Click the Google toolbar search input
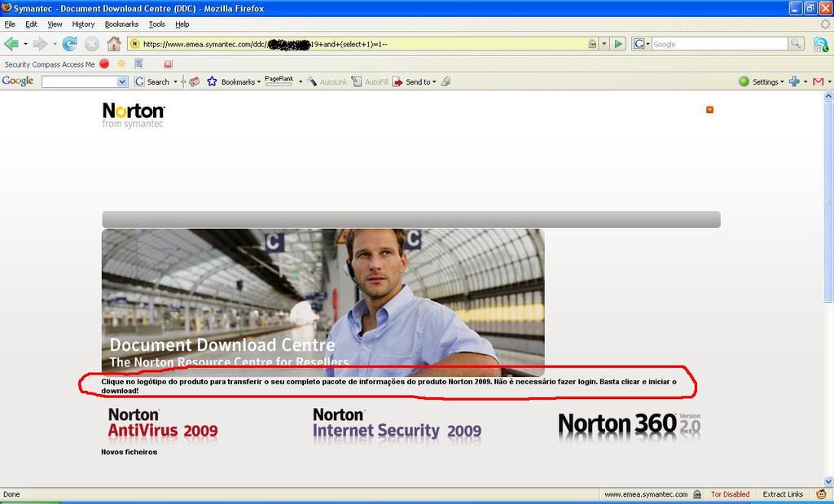 [x=80, y=82]
